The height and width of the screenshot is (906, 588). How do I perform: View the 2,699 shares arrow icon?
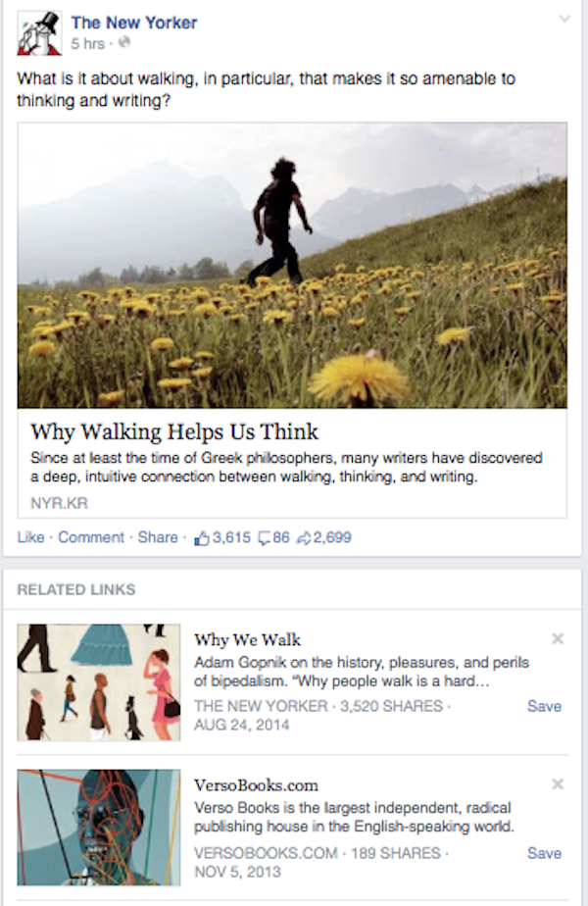304,538
